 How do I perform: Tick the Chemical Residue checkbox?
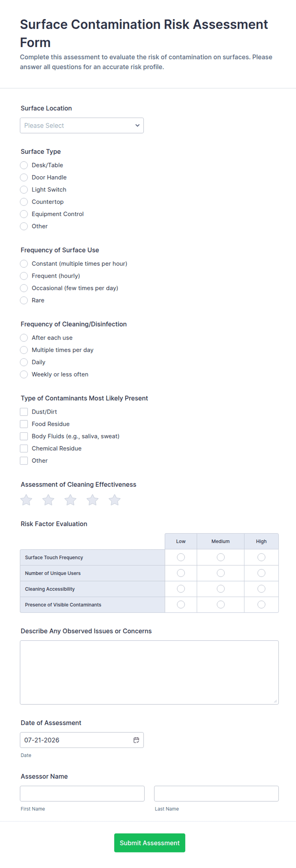24,448
